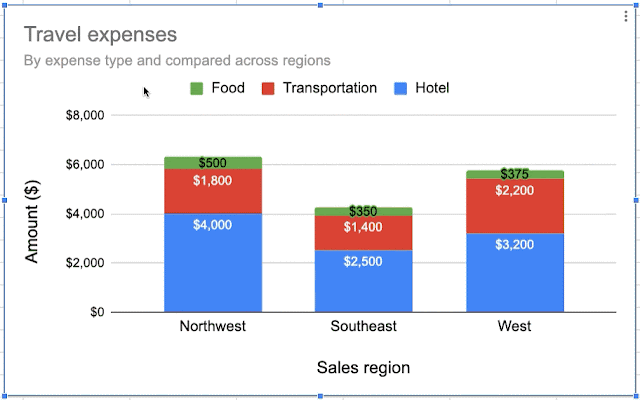Click the bottom-center chart resize handle
Image resolution: width=640 pixels, height=400 pixels.
pos(320,396)
